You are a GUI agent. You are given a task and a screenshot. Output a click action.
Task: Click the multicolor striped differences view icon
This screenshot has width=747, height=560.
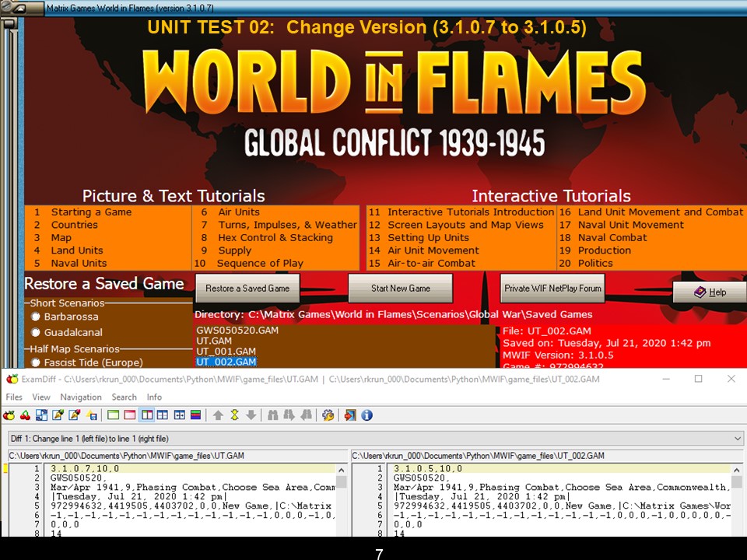point(196,415)
